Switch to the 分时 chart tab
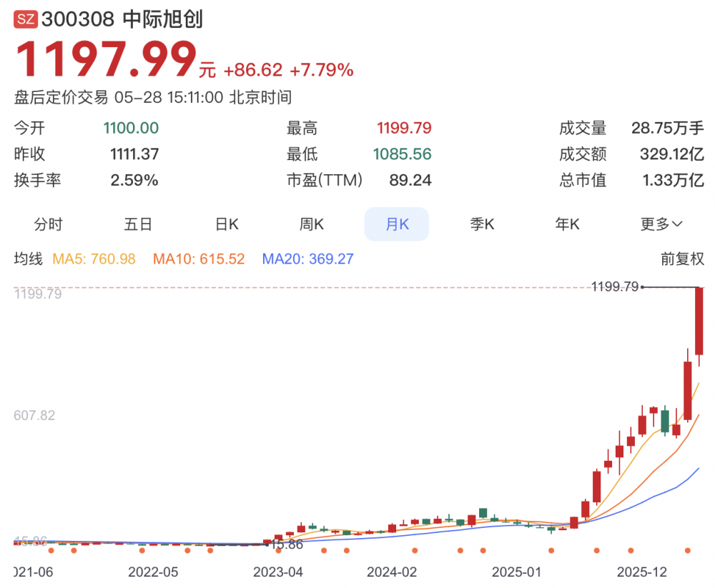The height and width of the screenshot is (588, 715). pos(48,224)
